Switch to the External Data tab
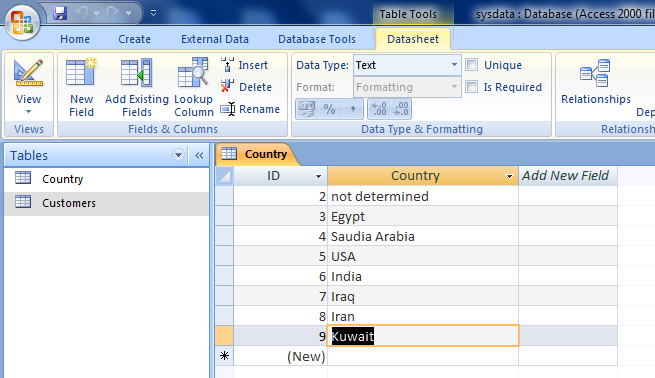 click(x=215, y=39)
